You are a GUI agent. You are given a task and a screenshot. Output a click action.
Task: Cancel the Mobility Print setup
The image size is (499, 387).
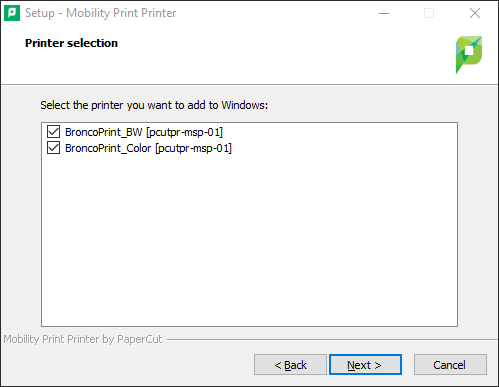click(x=450, y=365)
